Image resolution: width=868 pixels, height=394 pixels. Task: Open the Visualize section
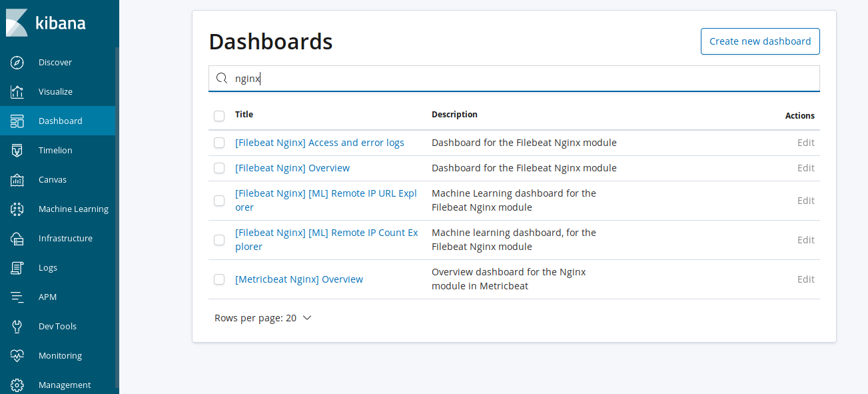(x=55, y=91)
